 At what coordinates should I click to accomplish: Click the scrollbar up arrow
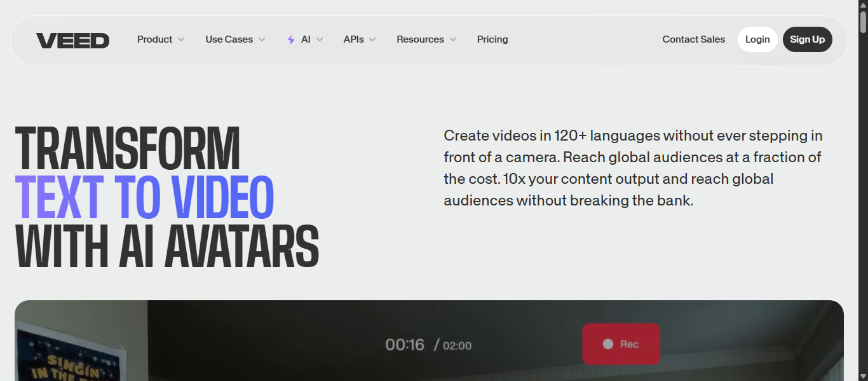(x=863, y=4)
